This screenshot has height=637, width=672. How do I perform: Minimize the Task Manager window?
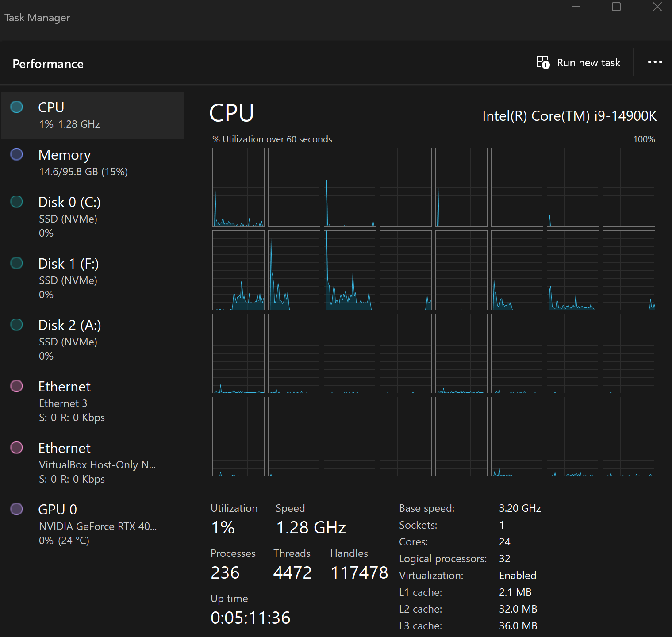click(576, 7)
